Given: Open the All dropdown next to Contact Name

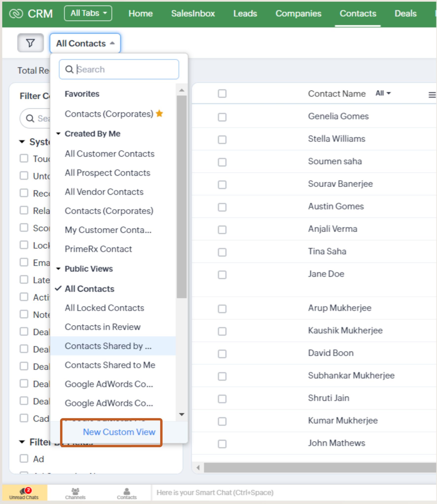Looking at the screenshot, I should pyautogui.click(x=382, y=93).
